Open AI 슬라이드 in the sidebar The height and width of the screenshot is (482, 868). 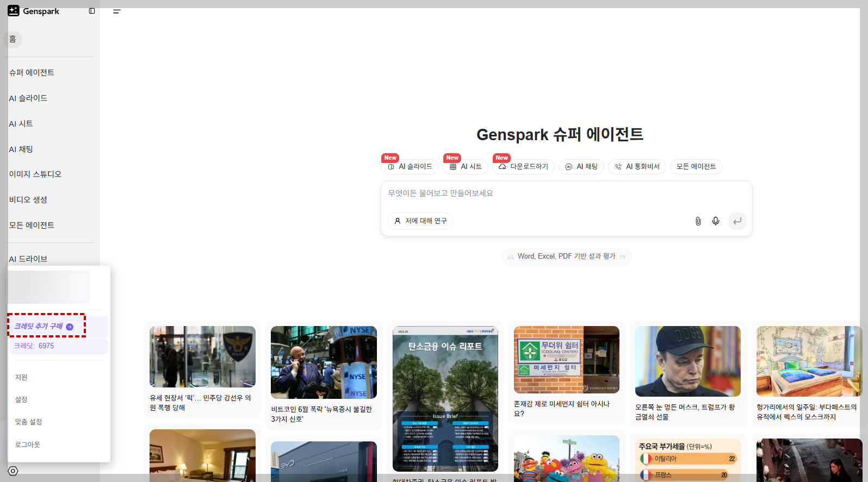(28, 98)
